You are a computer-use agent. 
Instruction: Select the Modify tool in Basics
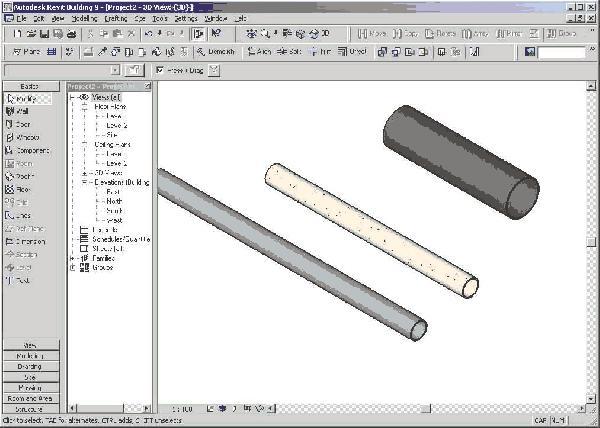pyautogui.click(x=27, y=99)
